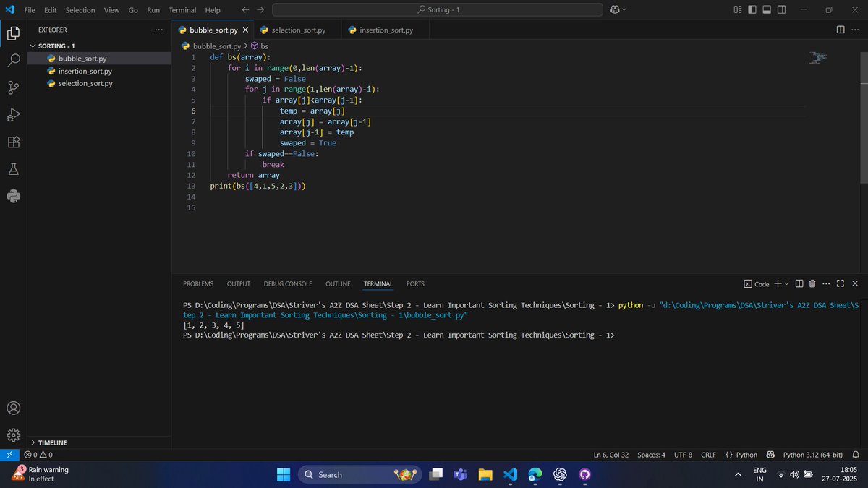This screenshot has width=868, height=488.
Task: Open the Selection menu
Action: tap(80, 10)
